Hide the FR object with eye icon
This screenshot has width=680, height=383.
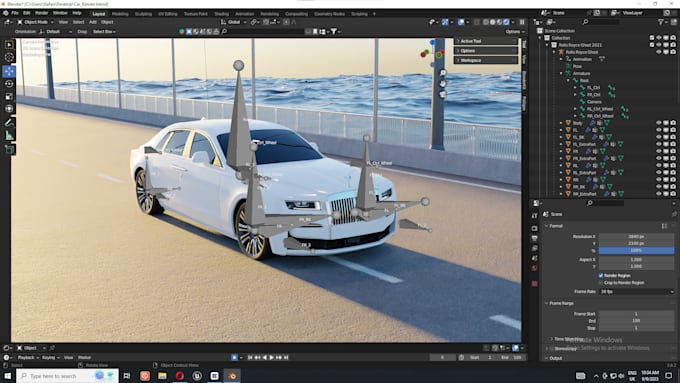pos(659,151)
